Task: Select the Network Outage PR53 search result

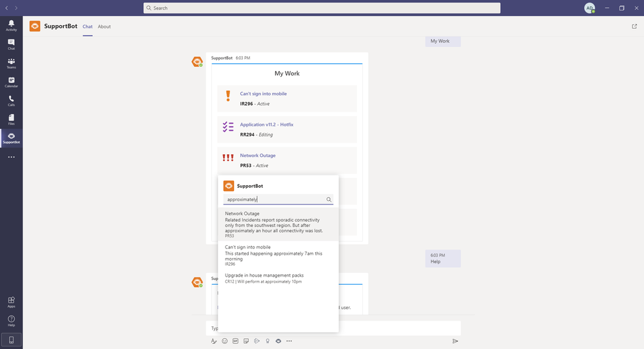Action: [278, 225]
